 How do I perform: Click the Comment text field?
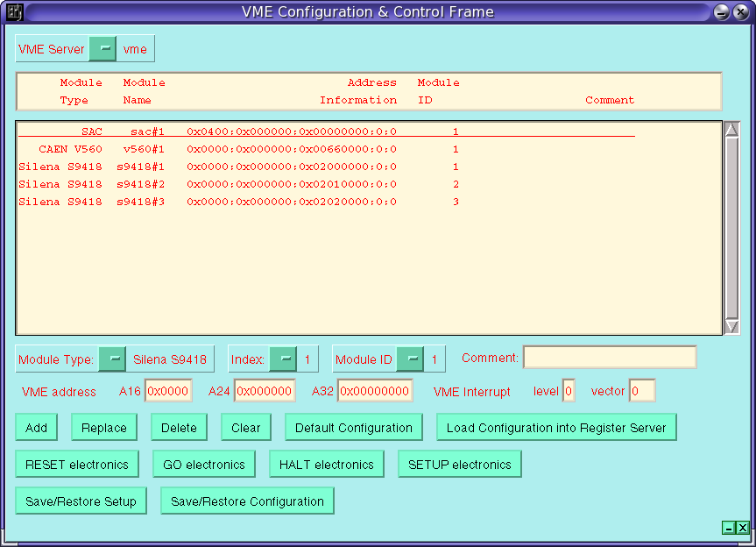610,358
